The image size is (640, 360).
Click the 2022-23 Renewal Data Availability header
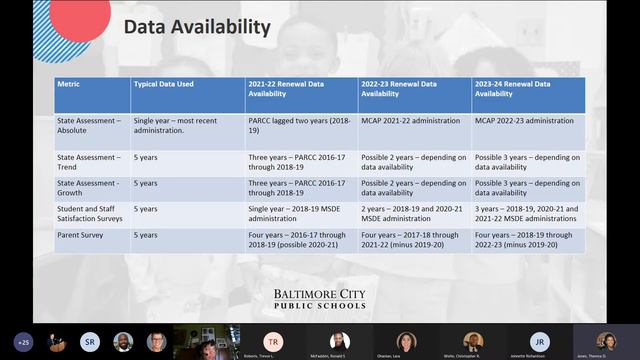(415, 95)
